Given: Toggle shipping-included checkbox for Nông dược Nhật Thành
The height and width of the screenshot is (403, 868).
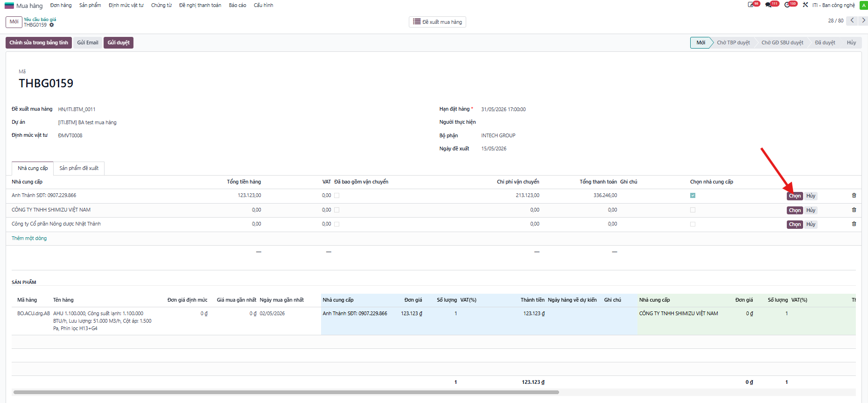Looking at the screenshot, I should [337, 224].
